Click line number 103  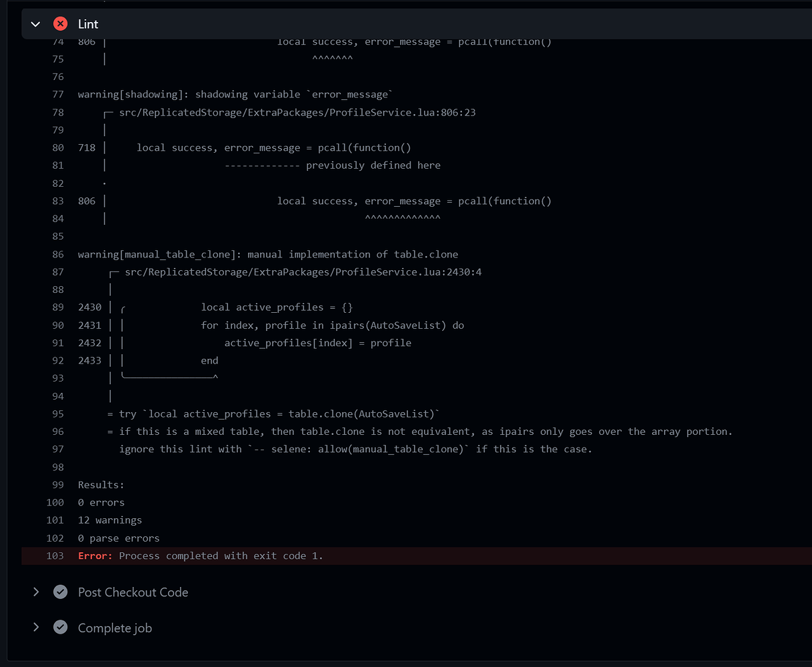(55, 556)
